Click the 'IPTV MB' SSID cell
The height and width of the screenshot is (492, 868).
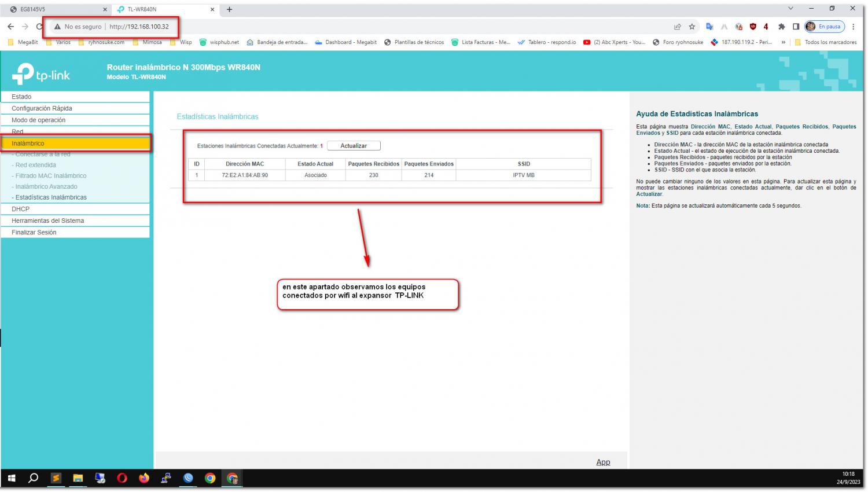(524, 175)
